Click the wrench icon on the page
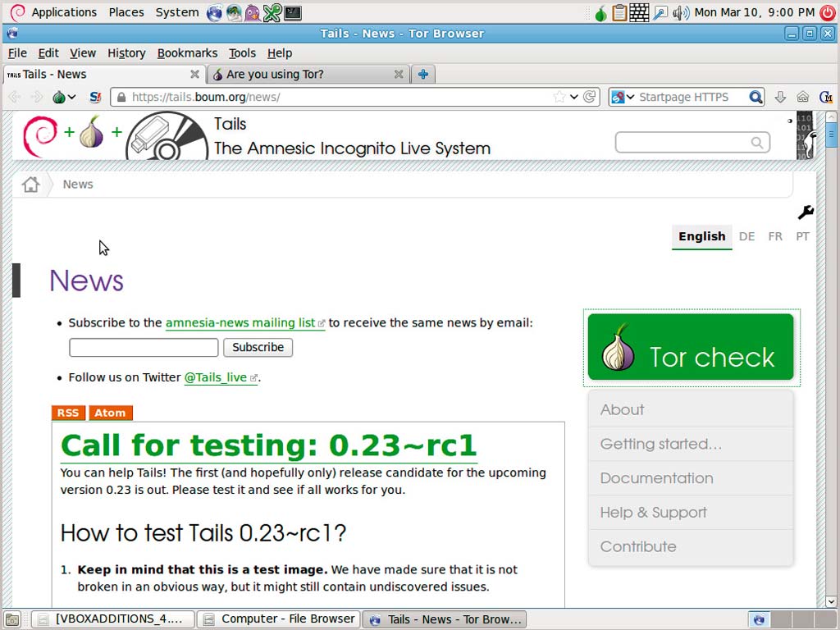This screenshot has height=630, width=840. point(806,212)
